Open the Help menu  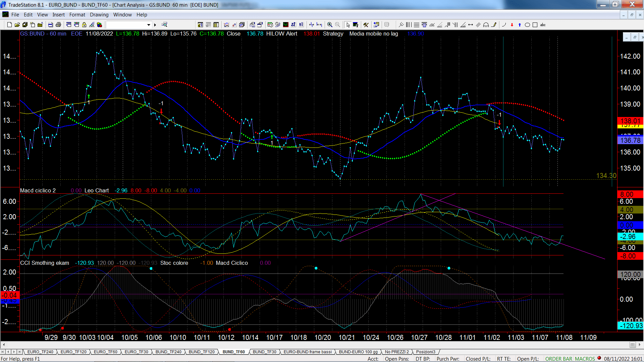[x=142, y=14]
